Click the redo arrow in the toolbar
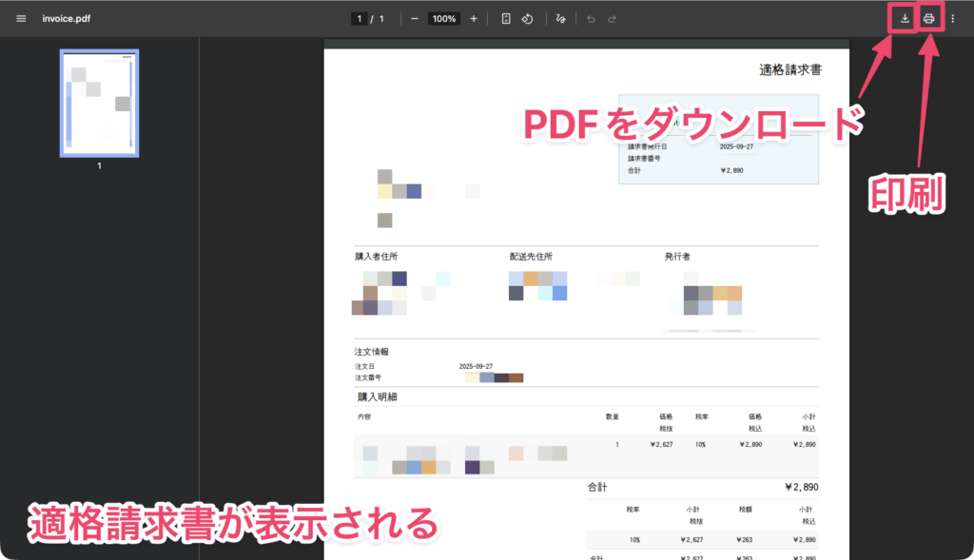 (x=612, y=19)
